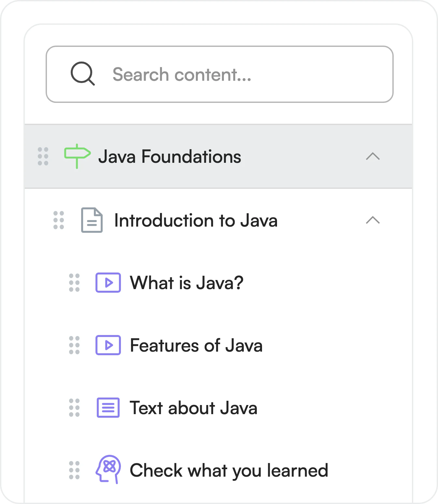Click the green signpost icon beside Java Foundations
Screen dimensions: 438x504
[x=77, y=156]
